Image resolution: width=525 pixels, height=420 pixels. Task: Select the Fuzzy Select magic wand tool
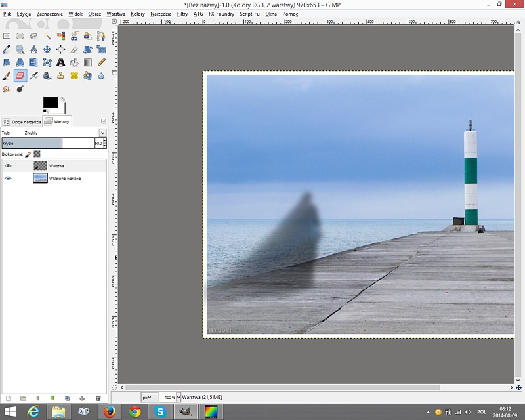(x=47, y=36)
